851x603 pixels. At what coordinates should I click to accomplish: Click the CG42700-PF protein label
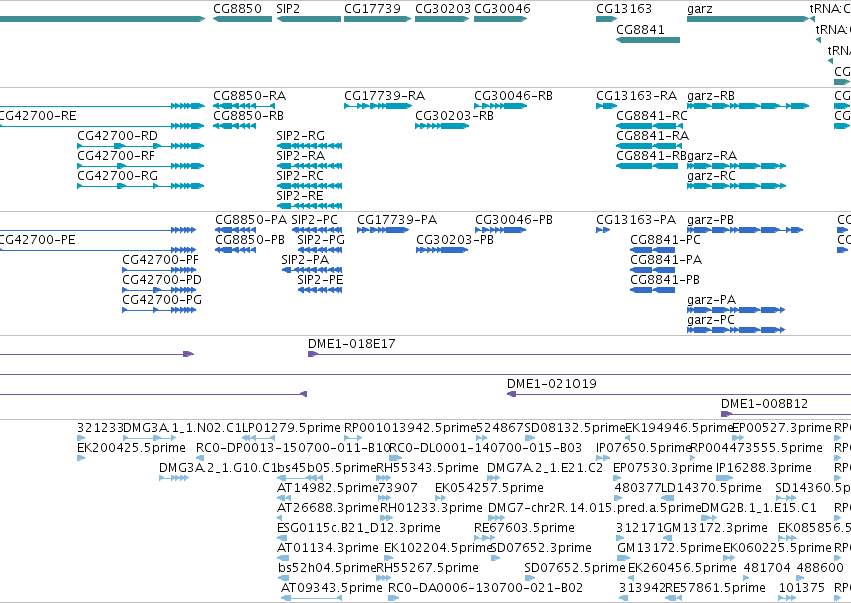point(160,260)
